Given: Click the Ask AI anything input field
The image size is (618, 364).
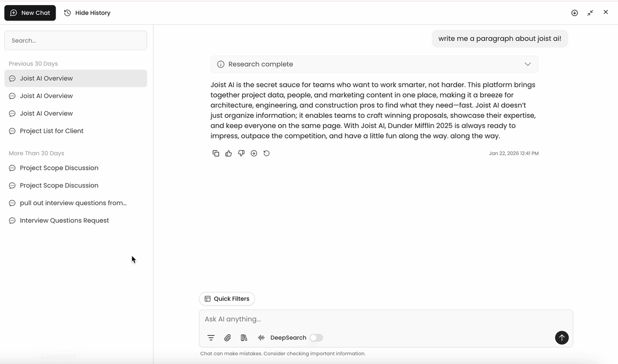Looking at the screenshot, I should tap(386, 319).
